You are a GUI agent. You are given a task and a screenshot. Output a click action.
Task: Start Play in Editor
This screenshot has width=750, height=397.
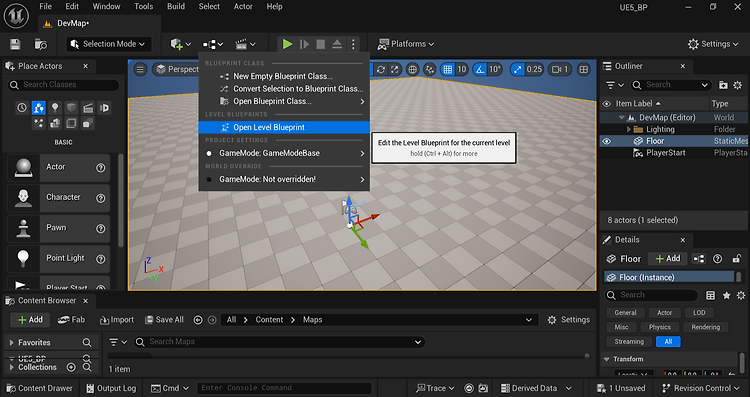click(287, 44)
